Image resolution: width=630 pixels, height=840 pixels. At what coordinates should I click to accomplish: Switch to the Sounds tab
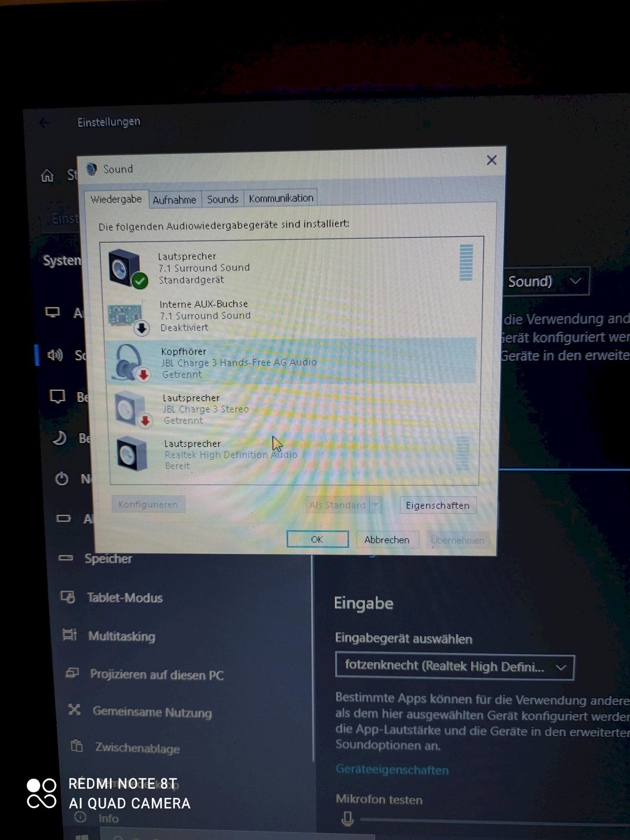[x=223, y=199]
